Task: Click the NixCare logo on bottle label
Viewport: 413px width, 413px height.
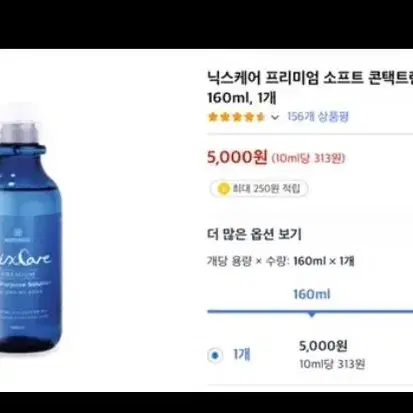Action: pos(26,258)
